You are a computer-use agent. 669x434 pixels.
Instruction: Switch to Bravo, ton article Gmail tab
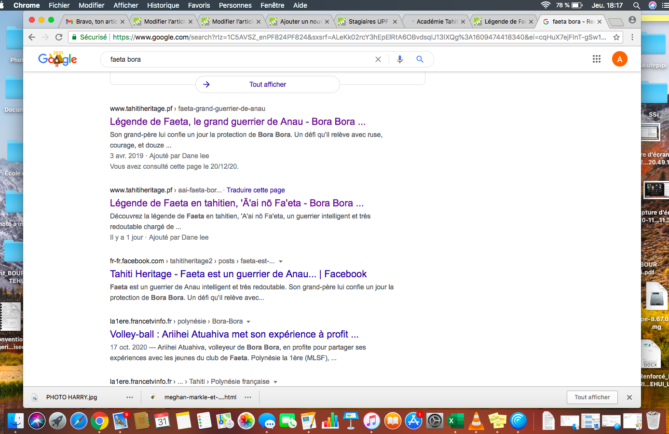95,21
